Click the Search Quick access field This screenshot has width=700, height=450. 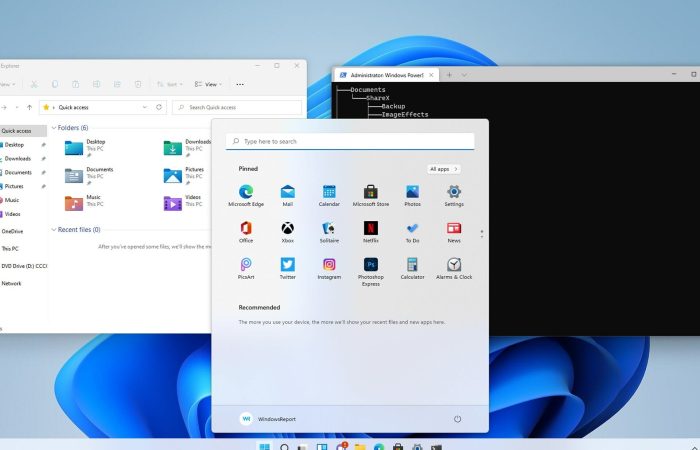[x=237, y=107]
